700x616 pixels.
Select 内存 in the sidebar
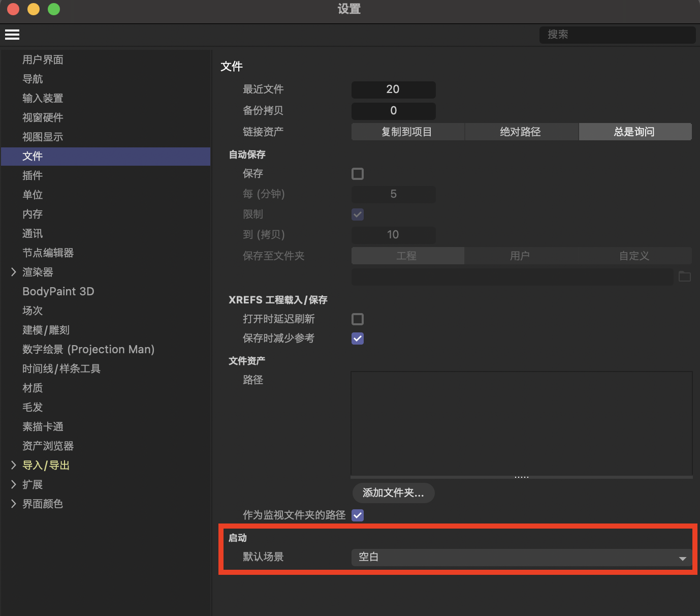33,214
